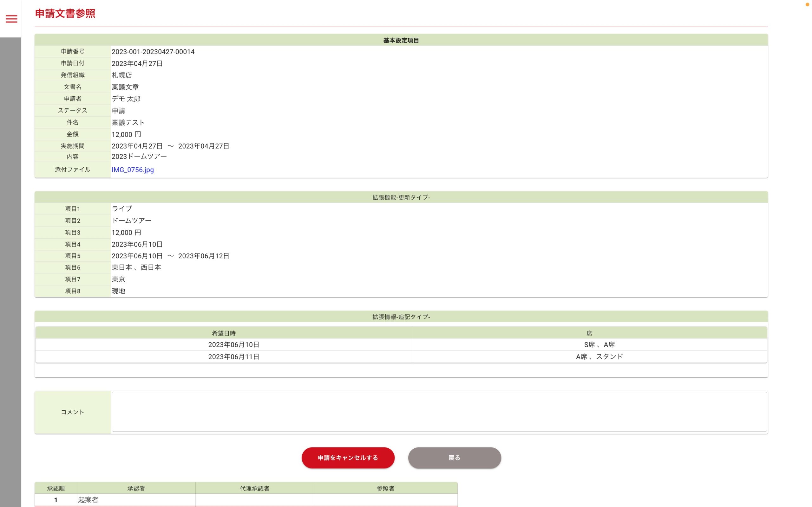Open the hamburger menu icon
The width and height of the screenshot is (812, 507).
[x=11, y=19]
